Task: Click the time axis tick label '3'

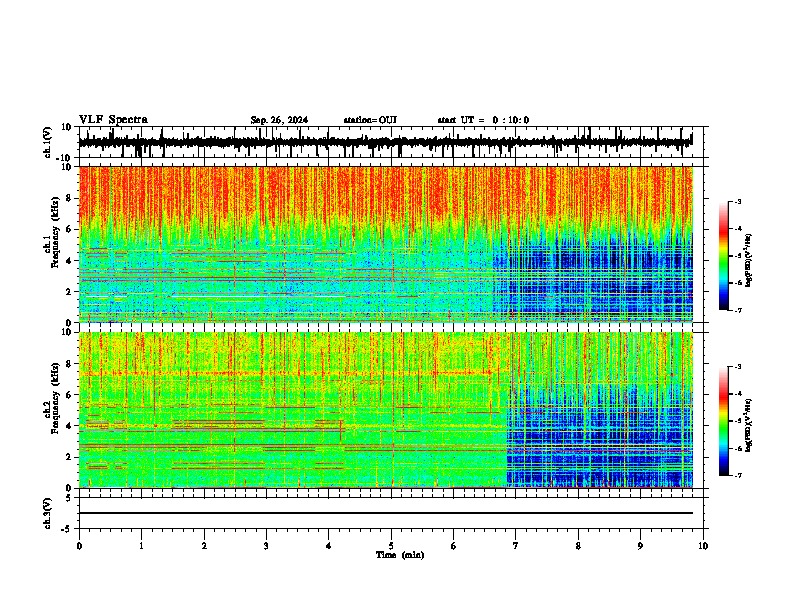Action: point(267,546)
